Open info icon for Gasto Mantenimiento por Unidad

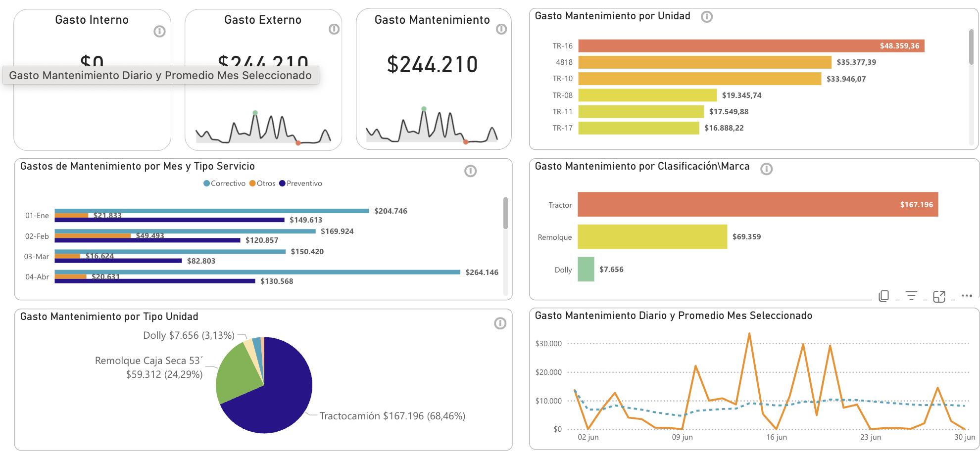(707, 17)
